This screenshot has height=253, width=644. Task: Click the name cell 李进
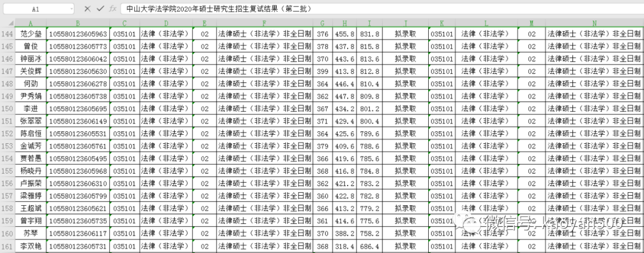[x=31, y=109]
